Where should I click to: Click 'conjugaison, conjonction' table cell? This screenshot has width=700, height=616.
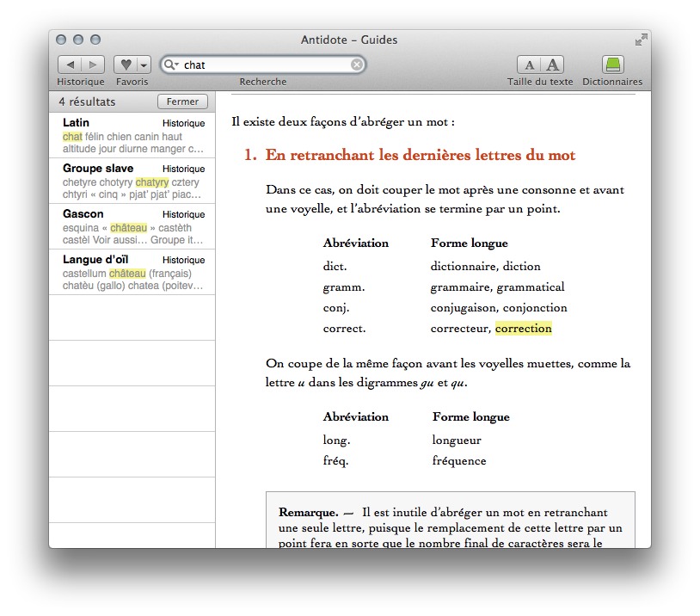tap(499, 308)
